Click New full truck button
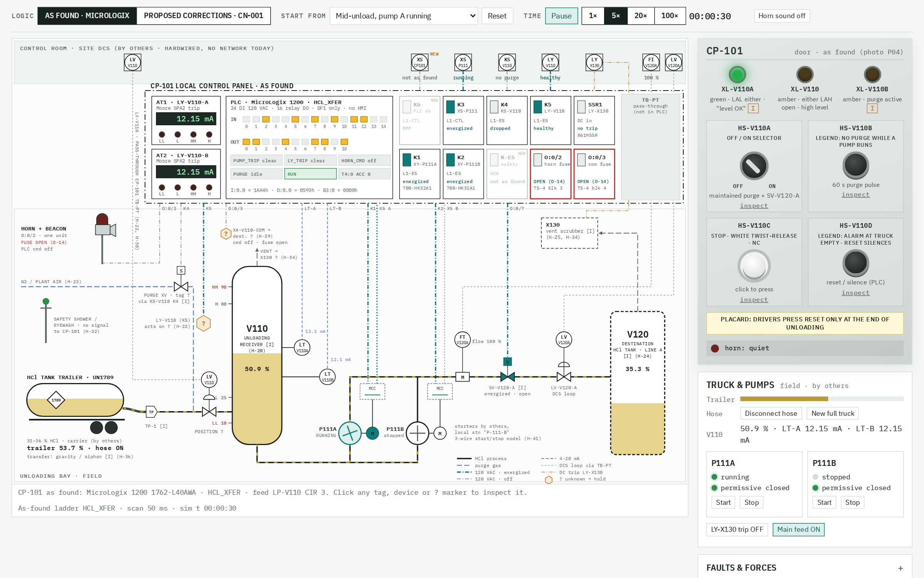This screenshot has height=578, width=924. pyautogui.click(x=833, y=413)
